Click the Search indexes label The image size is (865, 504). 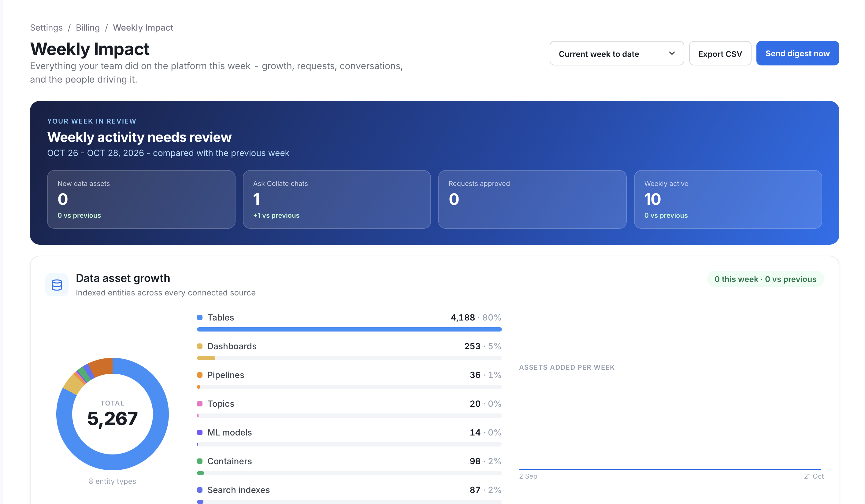[239, 490]
